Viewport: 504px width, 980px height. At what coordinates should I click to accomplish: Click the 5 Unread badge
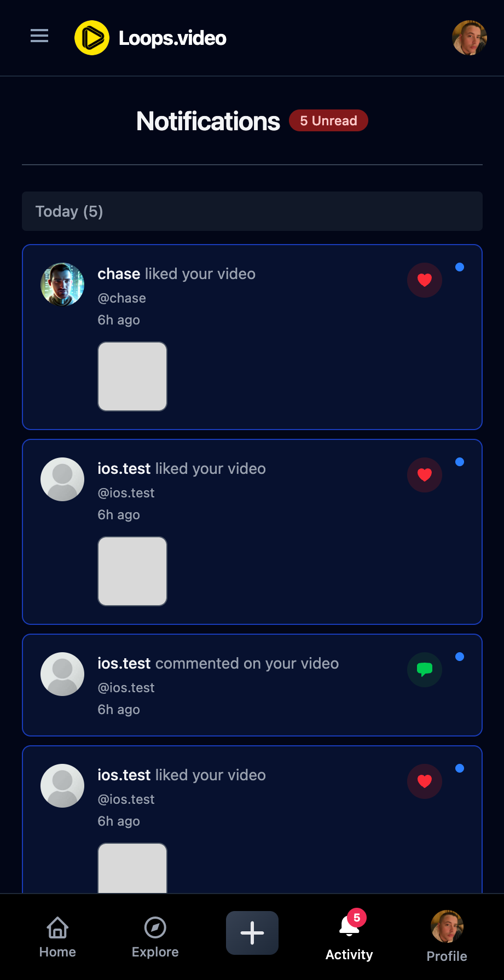click(328, 120)
